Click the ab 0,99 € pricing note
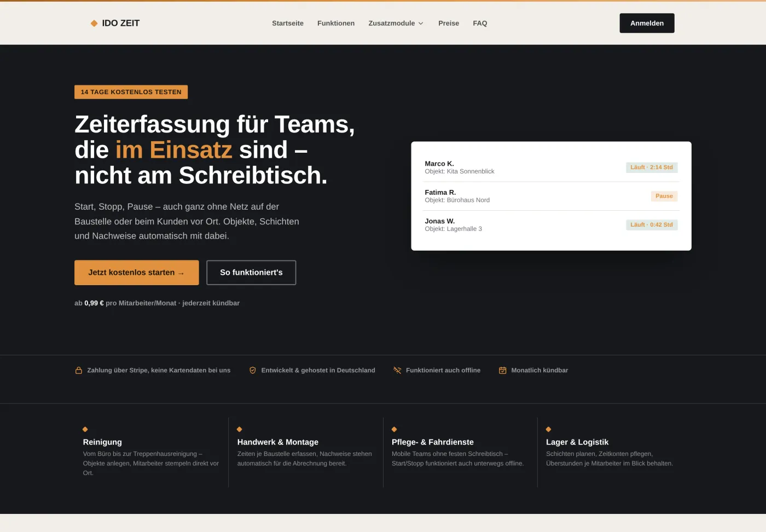Viewport: 766px width, 532px height. pyautogui.click(x=157, y=303)
